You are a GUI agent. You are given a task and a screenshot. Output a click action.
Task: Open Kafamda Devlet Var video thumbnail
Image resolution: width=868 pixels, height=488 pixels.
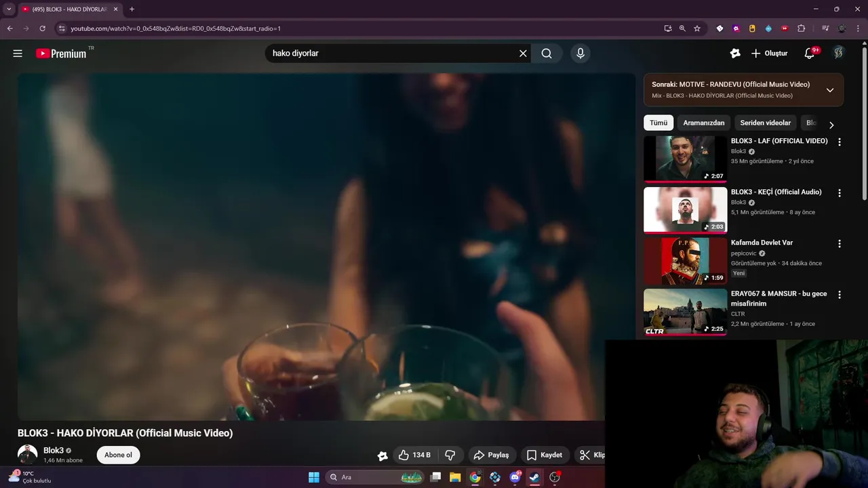[685, 261]
